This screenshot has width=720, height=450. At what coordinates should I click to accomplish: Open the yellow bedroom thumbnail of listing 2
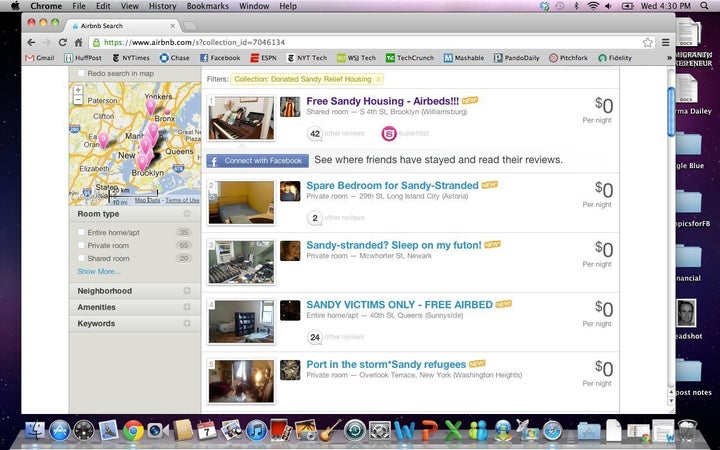pyautogui.click(x=241, y=202)
